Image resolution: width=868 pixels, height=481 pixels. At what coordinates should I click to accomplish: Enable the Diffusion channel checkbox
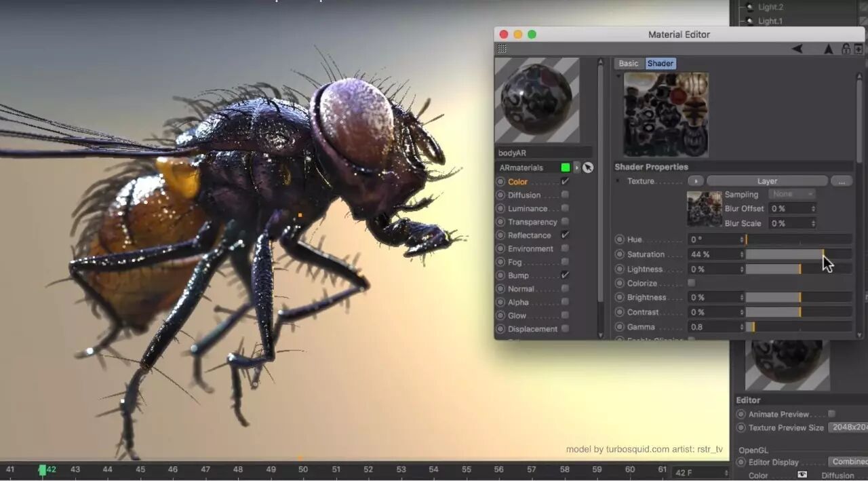pyautogui.click(x=565, y=195)
